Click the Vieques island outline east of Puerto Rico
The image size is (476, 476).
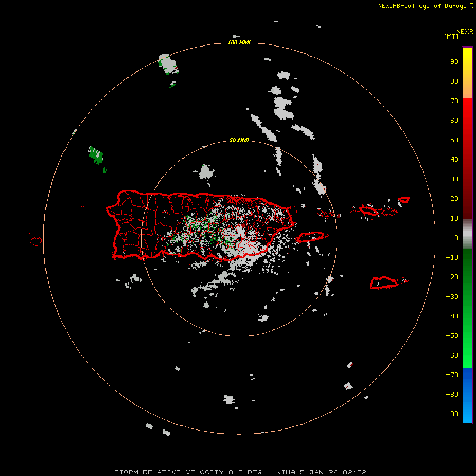(310, 237)
